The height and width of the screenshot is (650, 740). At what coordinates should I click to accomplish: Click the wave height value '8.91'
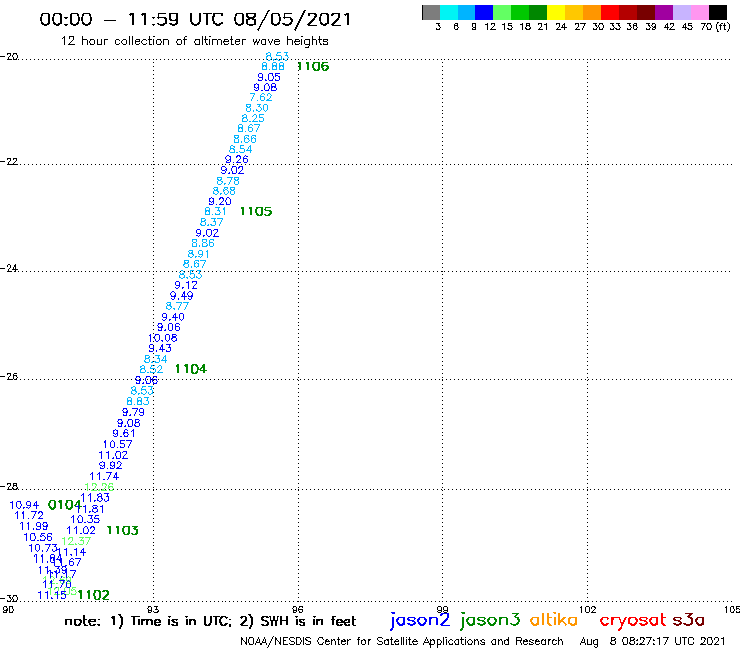(x=198, y=254)
